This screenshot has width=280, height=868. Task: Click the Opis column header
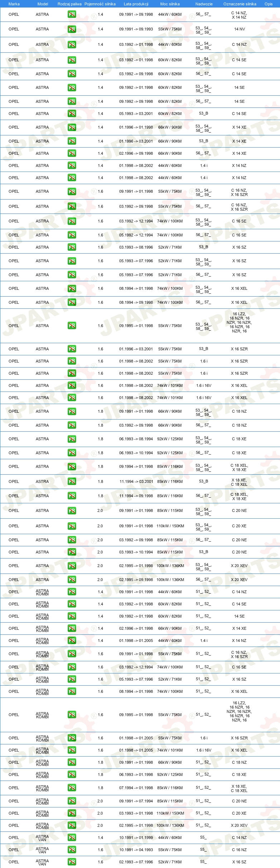(x=269, y=4)
